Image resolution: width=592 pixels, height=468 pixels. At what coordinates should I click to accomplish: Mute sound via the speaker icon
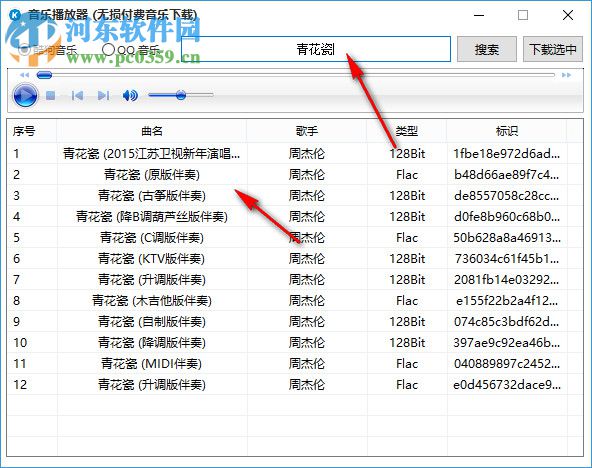click(x=130, y=95)
